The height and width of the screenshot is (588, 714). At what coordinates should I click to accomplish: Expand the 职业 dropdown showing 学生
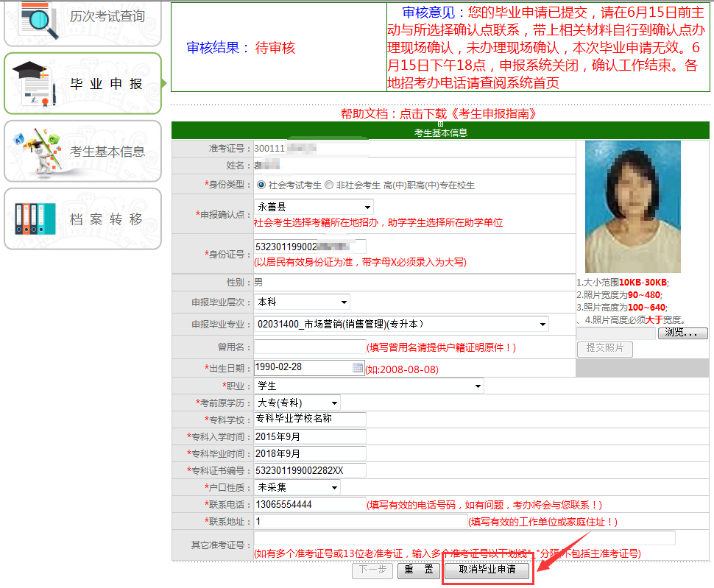pyautogui.click(x=369, y=386)
